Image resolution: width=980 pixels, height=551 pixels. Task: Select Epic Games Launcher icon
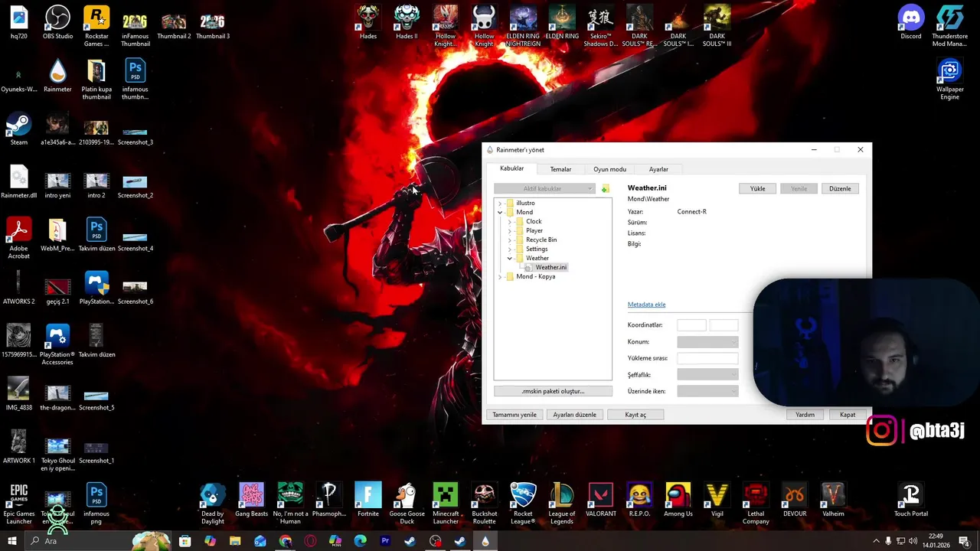tap(18, 504)
